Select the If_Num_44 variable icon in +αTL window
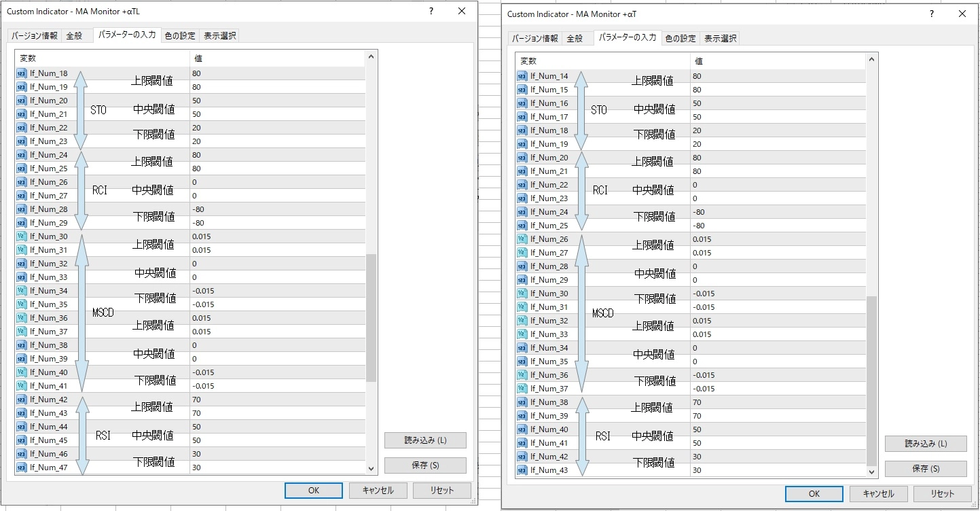Viewport: 980px width, 511px height. coord(22,427)
